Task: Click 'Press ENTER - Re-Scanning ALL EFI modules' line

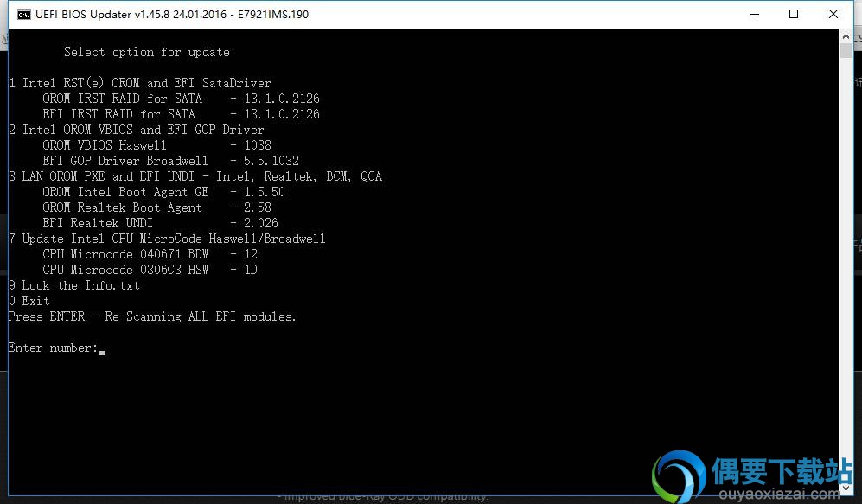Action: (152, 316)
